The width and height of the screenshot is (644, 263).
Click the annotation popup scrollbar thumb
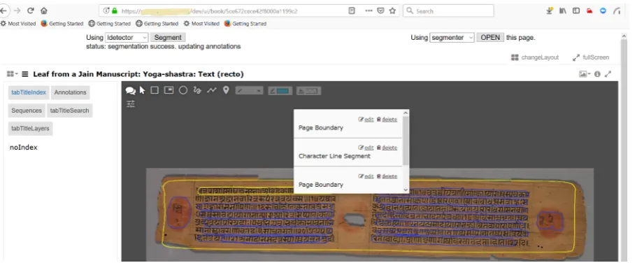click(406, 141)
